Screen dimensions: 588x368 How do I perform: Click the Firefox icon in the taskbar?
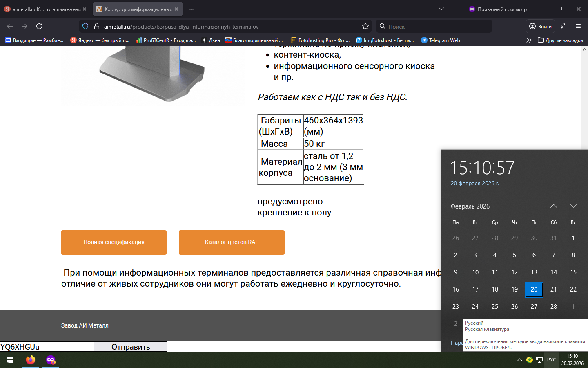point(31,360)
